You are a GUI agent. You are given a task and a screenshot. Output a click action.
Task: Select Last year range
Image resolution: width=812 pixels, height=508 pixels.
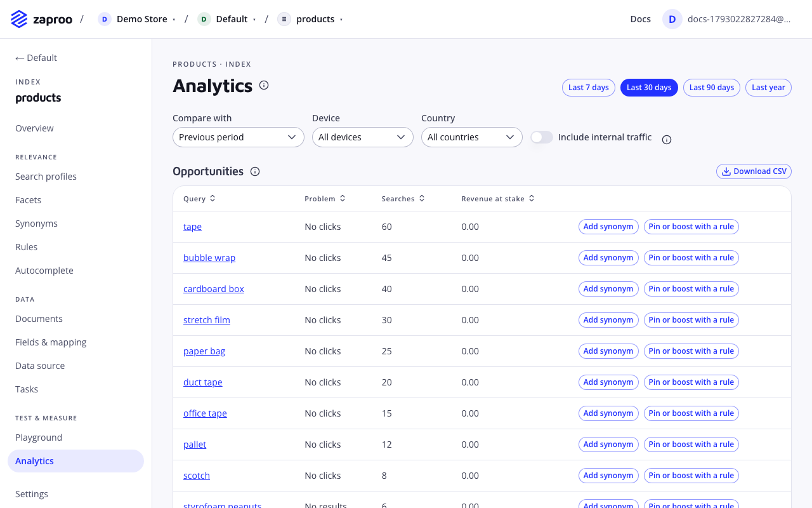pos(768,88)
